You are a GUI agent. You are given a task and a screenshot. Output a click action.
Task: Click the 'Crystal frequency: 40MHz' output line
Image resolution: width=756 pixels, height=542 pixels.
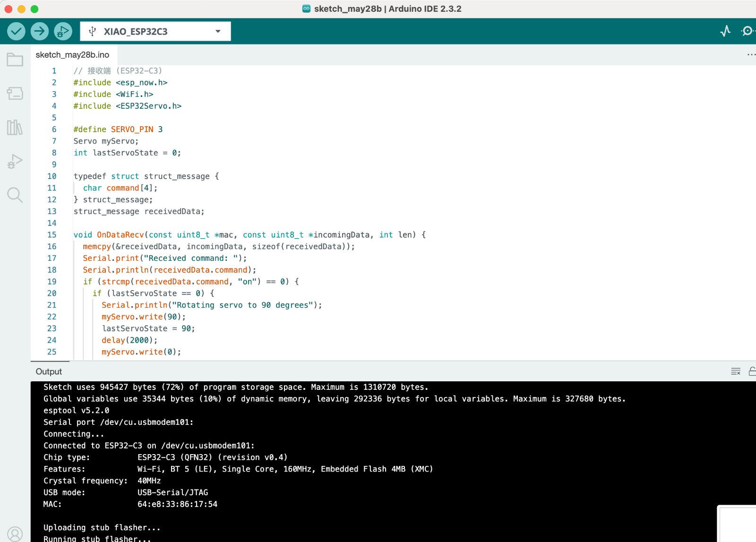click(x=102, y=481)
